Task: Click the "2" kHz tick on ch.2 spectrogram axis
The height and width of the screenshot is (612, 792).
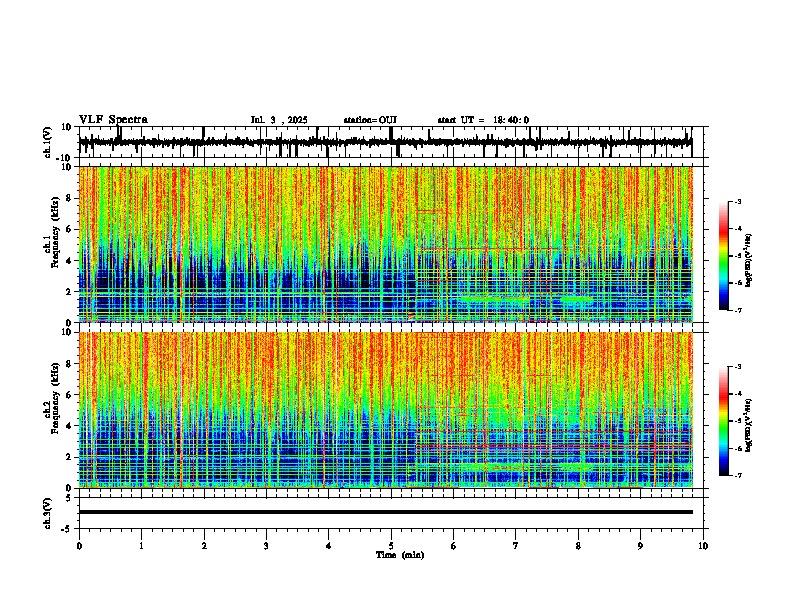Action: click(x=70, y=457)
